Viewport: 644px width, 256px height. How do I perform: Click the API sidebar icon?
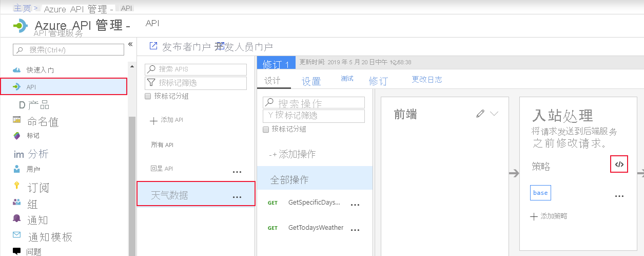(x=16, y=87)
